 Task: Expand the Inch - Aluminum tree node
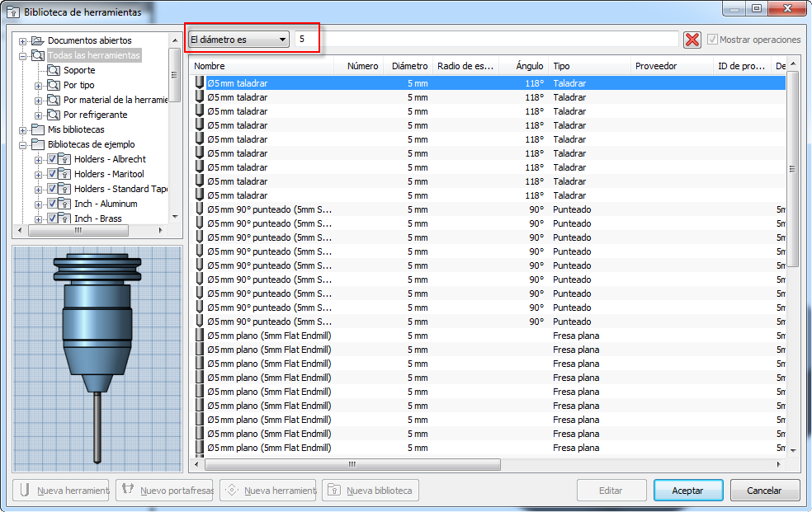38,204
